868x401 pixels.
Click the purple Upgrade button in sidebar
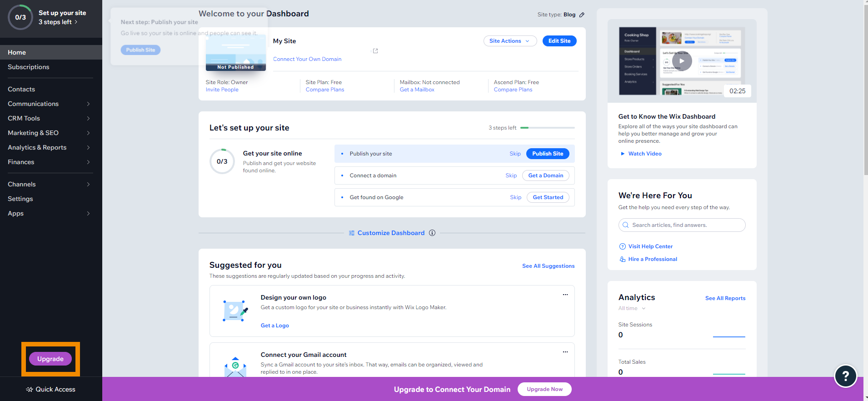coord(50,359)
